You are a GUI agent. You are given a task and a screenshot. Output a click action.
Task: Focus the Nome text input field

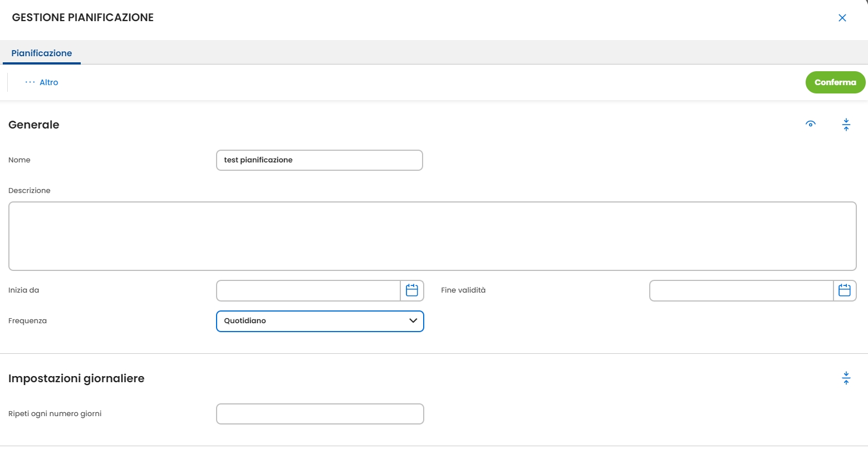point(319,160)
